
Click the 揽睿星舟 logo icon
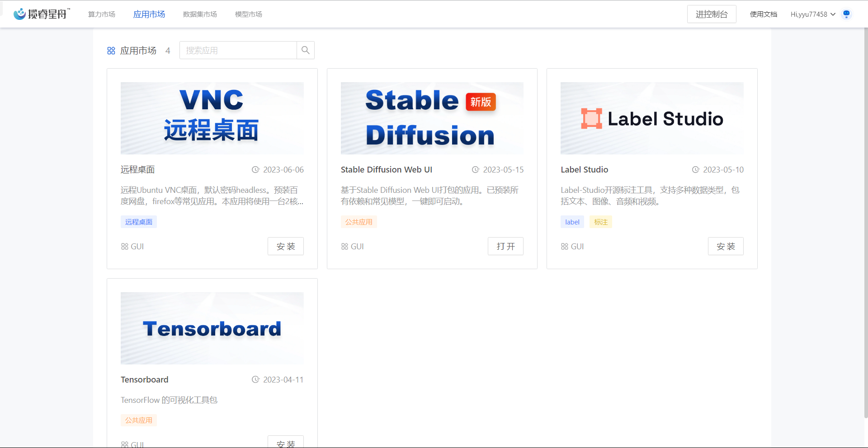pos(19,14)
